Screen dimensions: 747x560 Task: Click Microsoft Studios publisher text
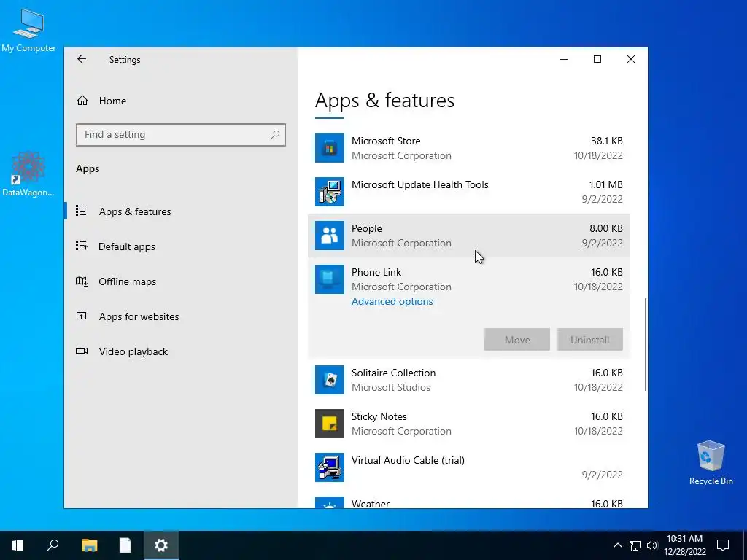[x=391, y=388]
